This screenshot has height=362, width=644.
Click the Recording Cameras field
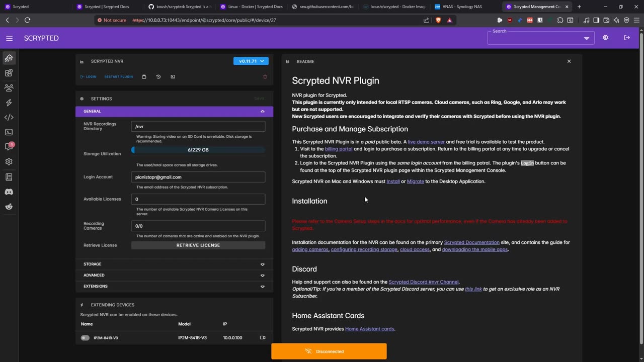pyautogui.click(x=198, y=226)
